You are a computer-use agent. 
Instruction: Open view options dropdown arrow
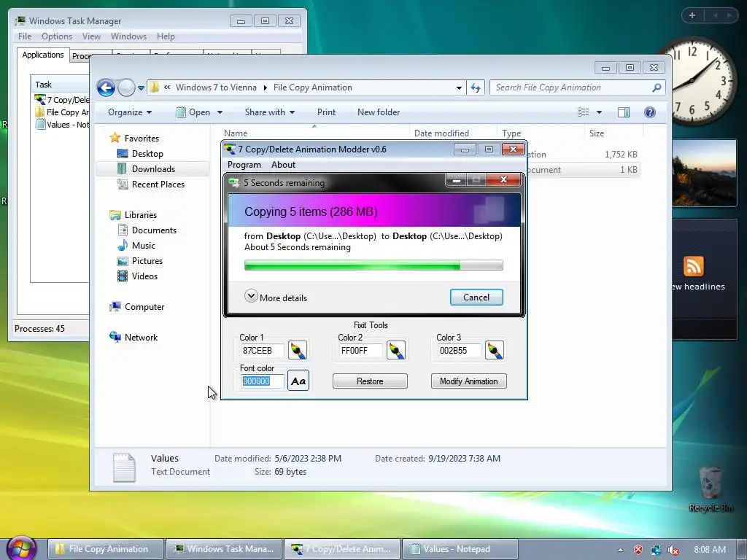point(600,112)
